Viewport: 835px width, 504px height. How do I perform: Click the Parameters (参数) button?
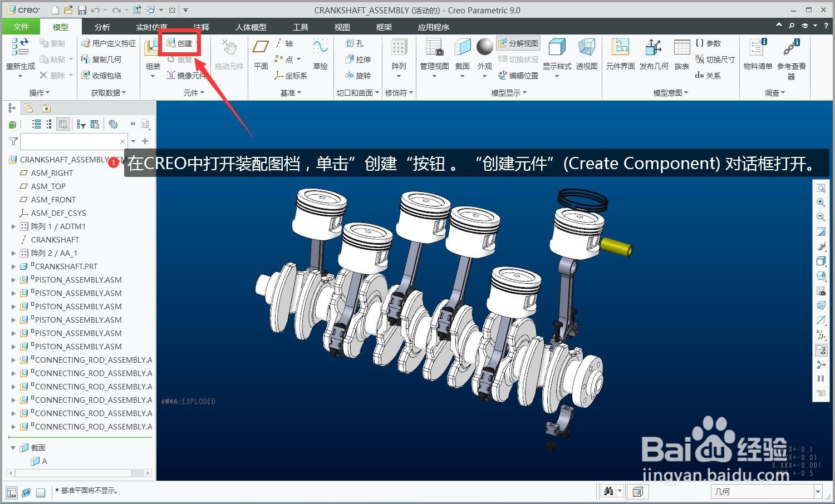(x=708, y=43)
